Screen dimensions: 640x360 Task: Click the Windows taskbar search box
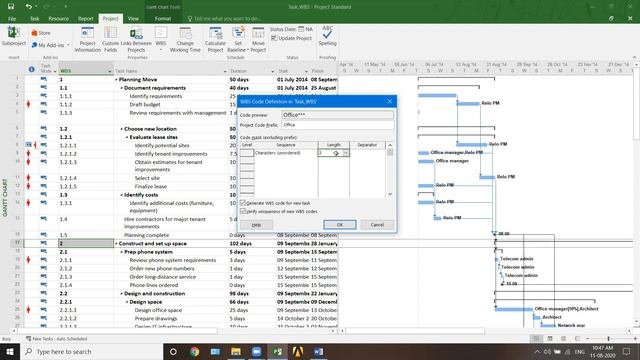point(91,351)
